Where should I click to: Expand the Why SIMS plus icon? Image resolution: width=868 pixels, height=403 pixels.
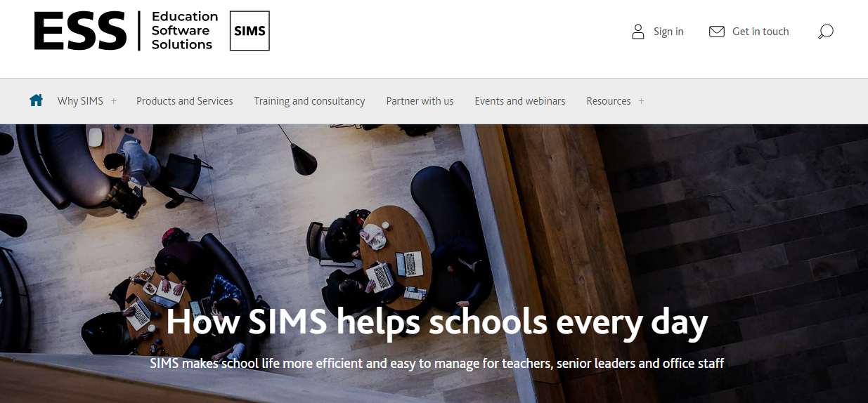point(114,101)
